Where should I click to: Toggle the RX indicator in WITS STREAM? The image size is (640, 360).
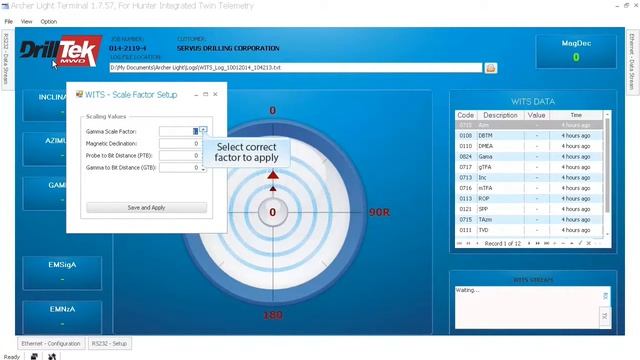pos(605,296)
